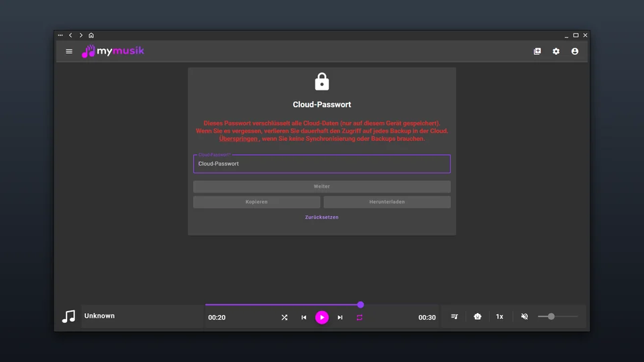Click the 00:30 total duration
The image size is (644, 362).
427,317
